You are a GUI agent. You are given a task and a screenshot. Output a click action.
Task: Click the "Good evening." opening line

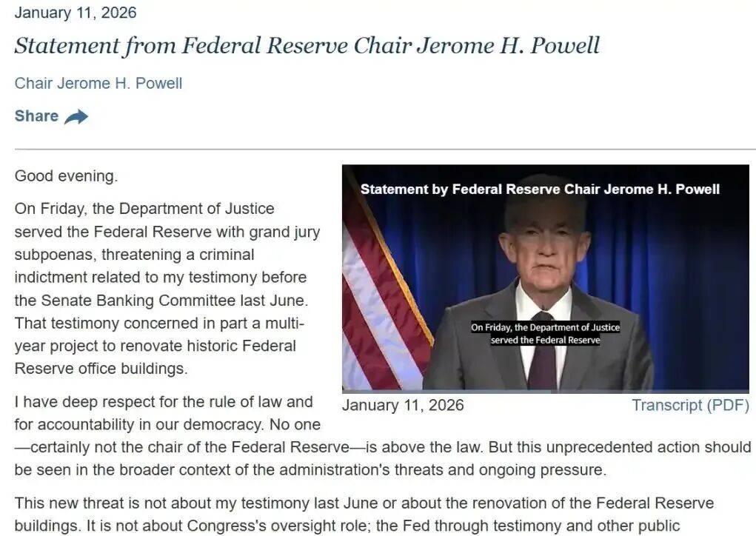tap(66, 177)
